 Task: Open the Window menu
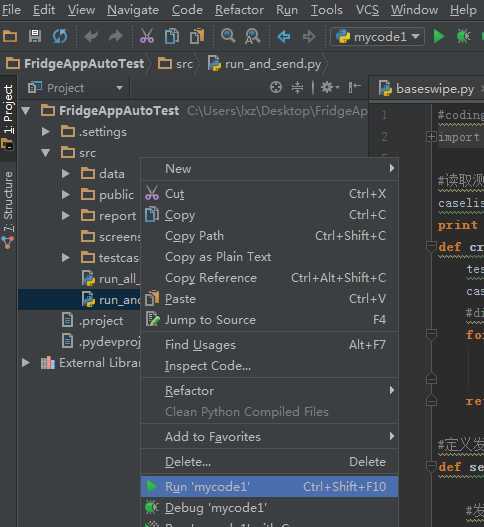pyautogui.click(x=414, y=10)
